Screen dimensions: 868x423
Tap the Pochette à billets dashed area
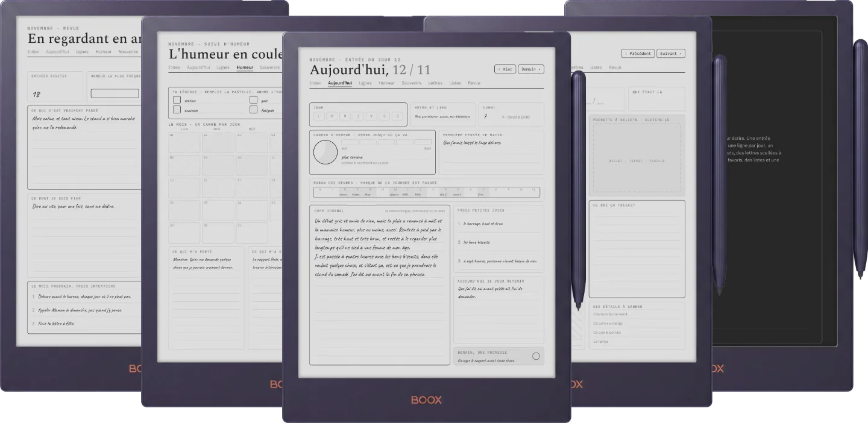[637, 158]
